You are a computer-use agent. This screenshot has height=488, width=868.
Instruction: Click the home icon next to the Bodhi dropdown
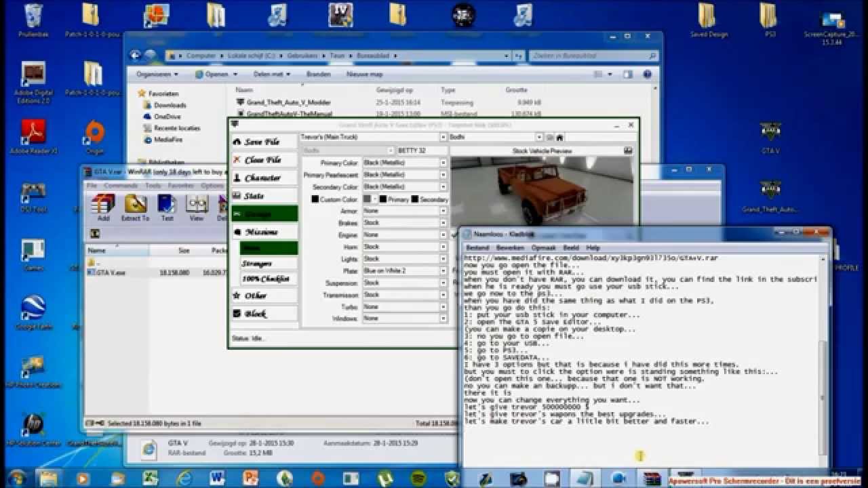(x=559, y=138)
